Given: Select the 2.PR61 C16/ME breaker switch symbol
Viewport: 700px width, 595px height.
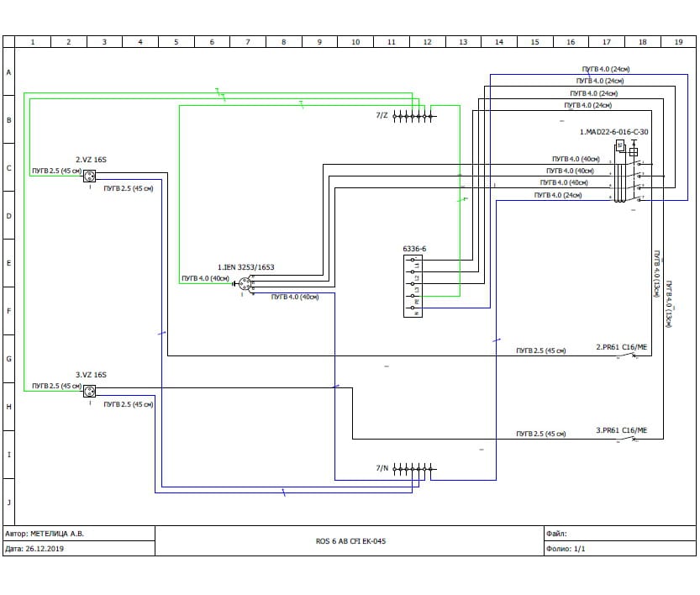Looking at the screenshot, I should tap(630, 355).
